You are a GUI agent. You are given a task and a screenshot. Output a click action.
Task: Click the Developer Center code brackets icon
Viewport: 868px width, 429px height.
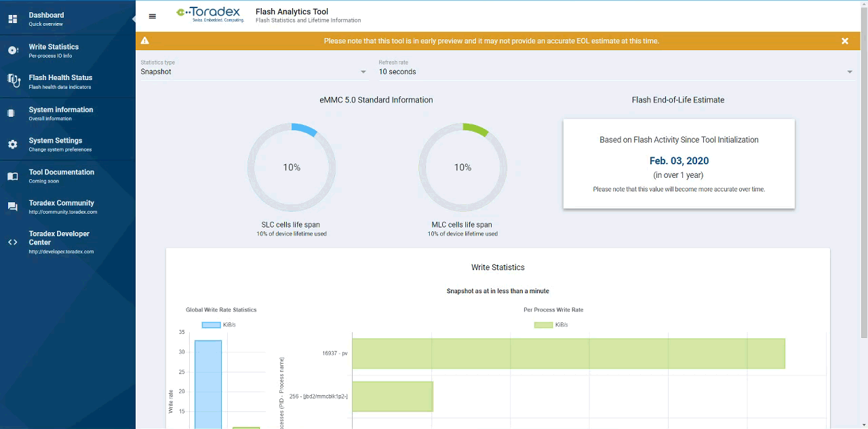[x=12, y=242]
